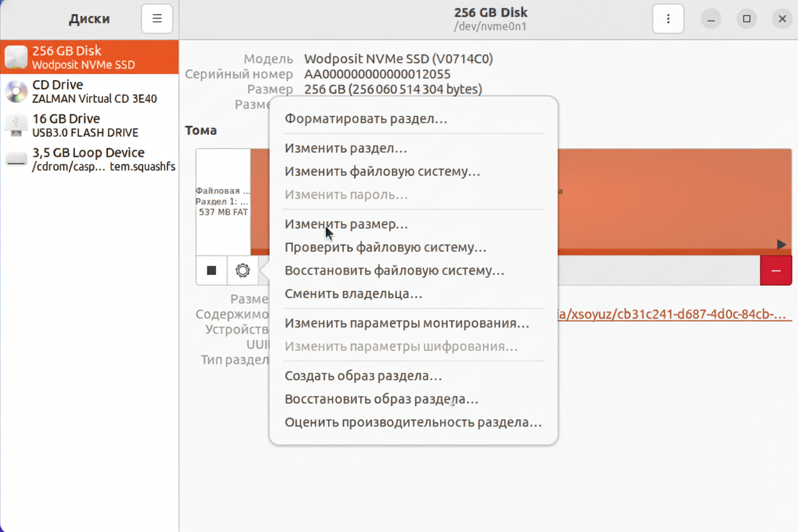Select the 16 GB USB flash drive
Screen dimensions: 798x532
click(90, 125)
